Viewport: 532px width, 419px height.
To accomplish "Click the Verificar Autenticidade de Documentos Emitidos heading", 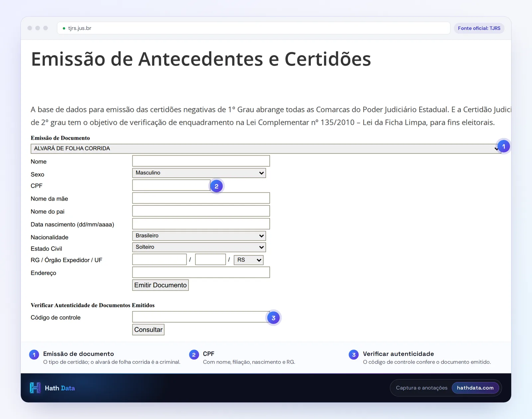I will click(x=92, y=305).
